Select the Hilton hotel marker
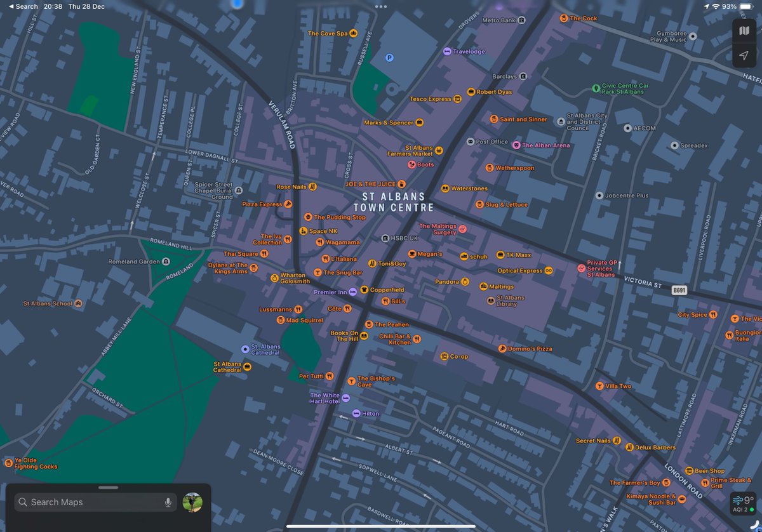 tap(356, 413)
